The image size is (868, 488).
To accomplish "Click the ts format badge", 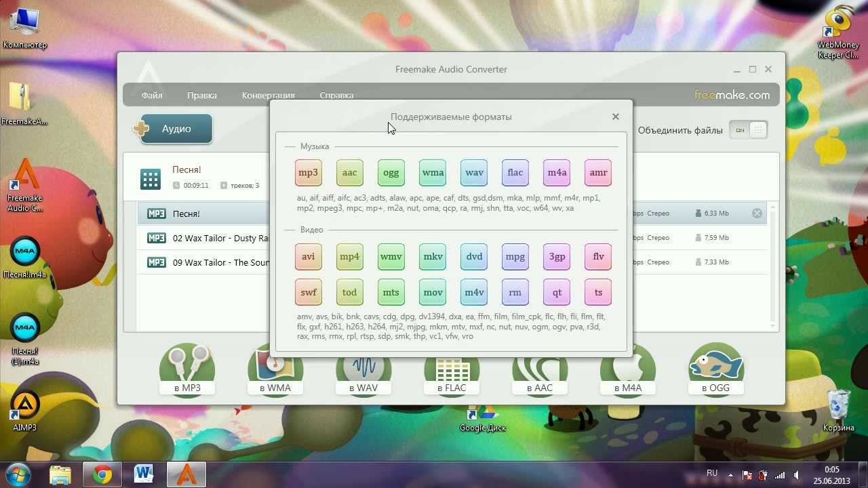I will point(598,292).
